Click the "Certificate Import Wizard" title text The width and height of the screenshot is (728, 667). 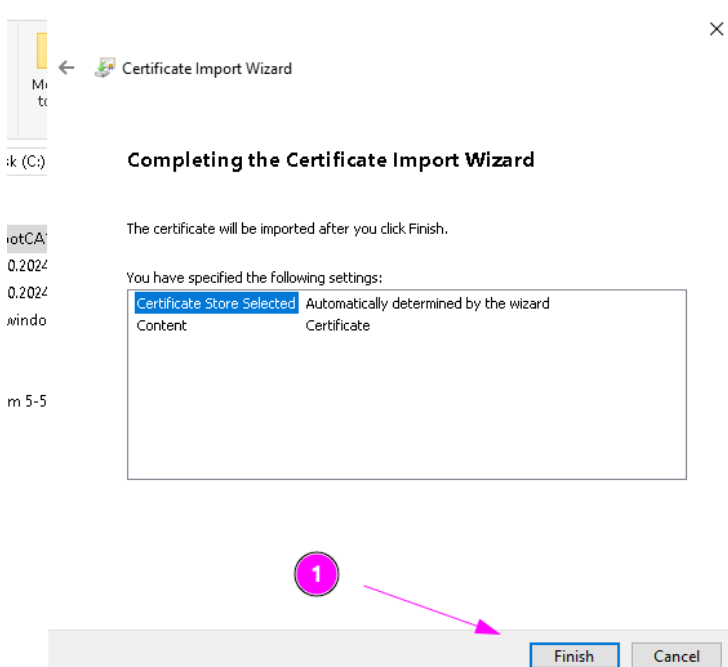click(207, 69)
